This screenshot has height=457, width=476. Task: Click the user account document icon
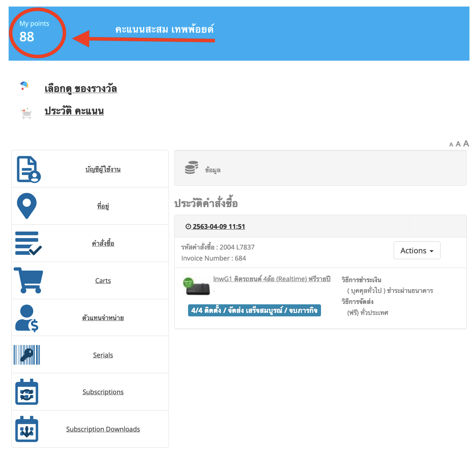[x=29, y=169]
